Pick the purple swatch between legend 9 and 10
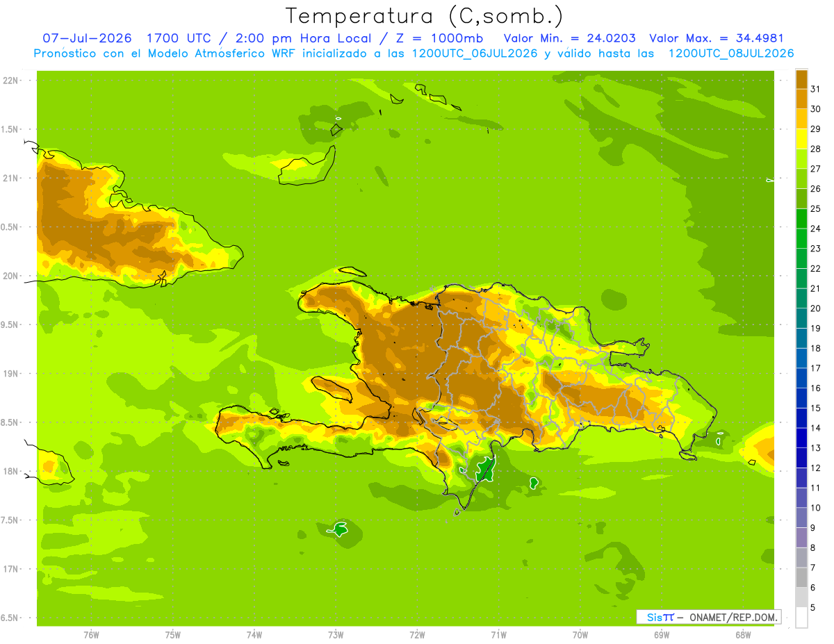 coord(801,518)
